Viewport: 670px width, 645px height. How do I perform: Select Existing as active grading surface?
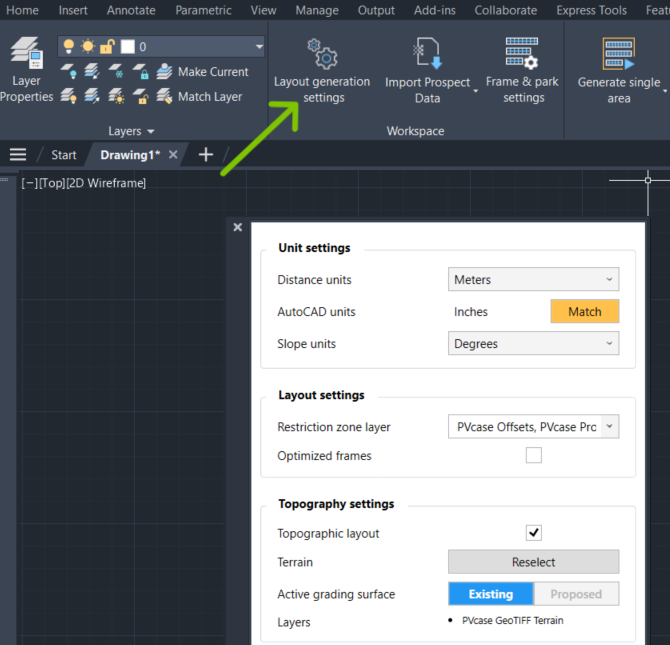tap(491, 594)
